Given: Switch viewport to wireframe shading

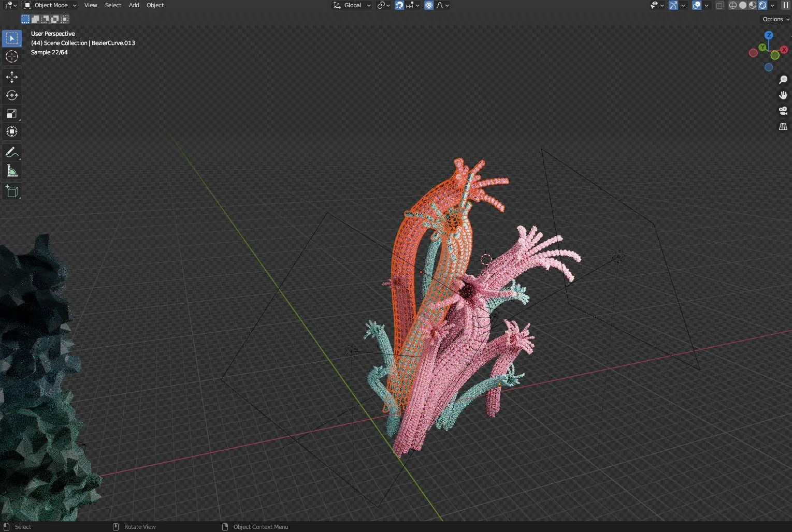Looking at the screenshot, I should coord(732,5).
